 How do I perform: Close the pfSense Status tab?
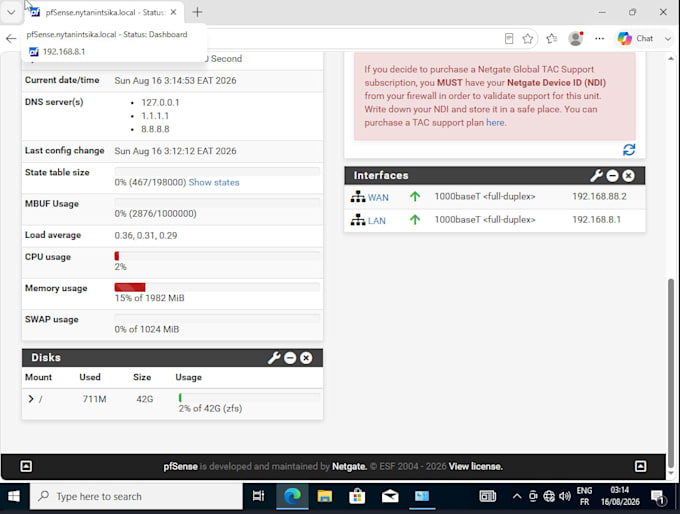173,12
